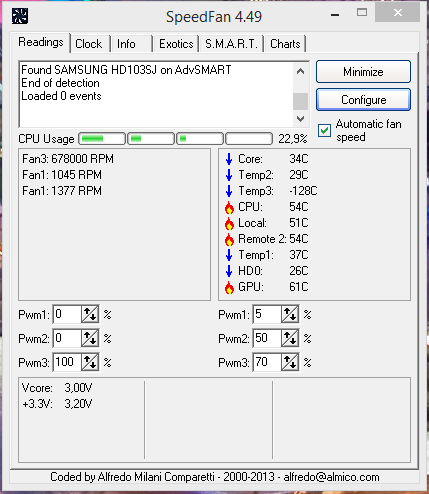Click the right Pwm2 spinner arrows (value 50)
Screen dimensions: 429x494
pos(290,338)
